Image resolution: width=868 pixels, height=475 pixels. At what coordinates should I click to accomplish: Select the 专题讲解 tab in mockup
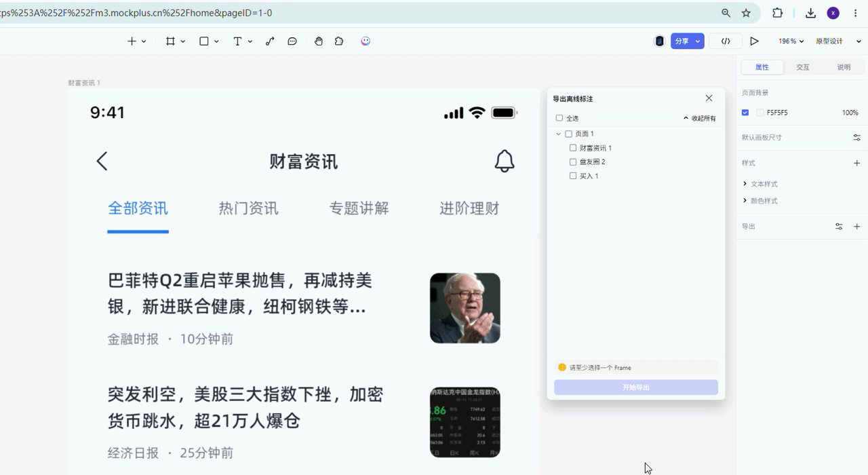point(359,208)
